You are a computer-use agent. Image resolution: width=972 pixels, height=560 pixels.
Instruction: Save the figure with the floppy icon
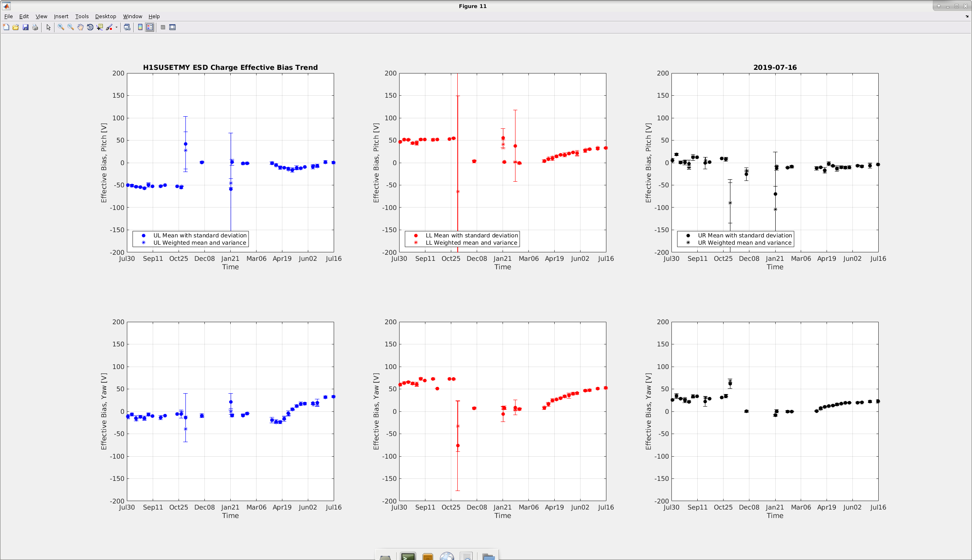tap(25, 27)
